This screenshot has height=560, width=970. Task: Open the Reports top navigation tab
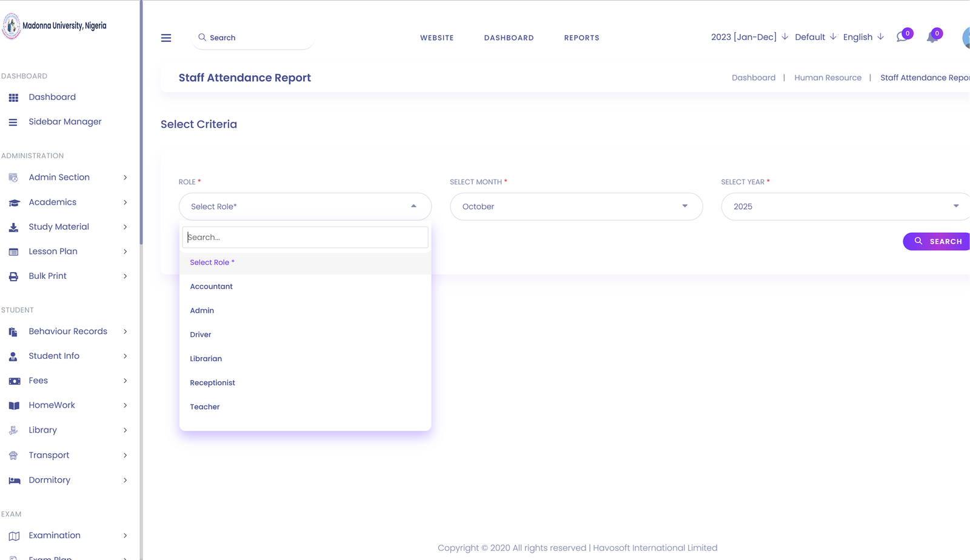pyautogui.click(x=581, y=38)
